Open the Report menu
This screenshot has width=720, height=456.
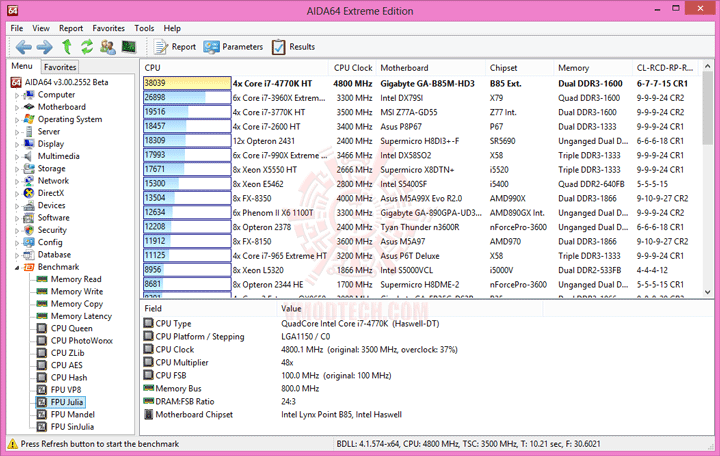pyautogui.click(x=71, y=28)
